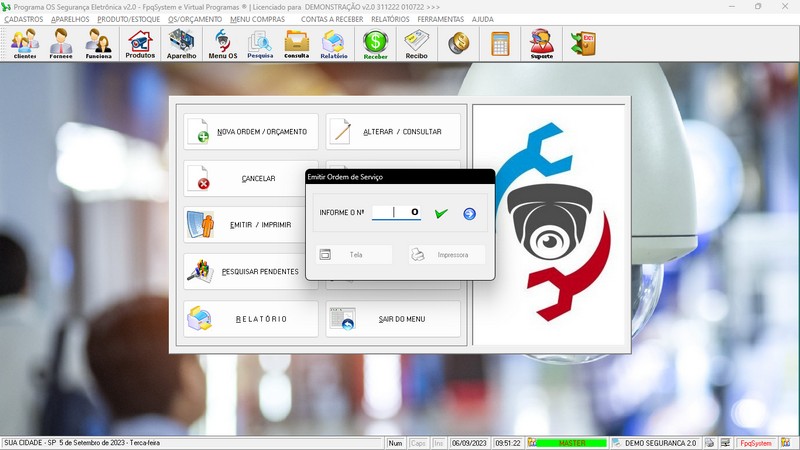Click the time 09:51:22 in status bar
The image size is (800, 450).
pyautogui.click(x=508, y=443)
